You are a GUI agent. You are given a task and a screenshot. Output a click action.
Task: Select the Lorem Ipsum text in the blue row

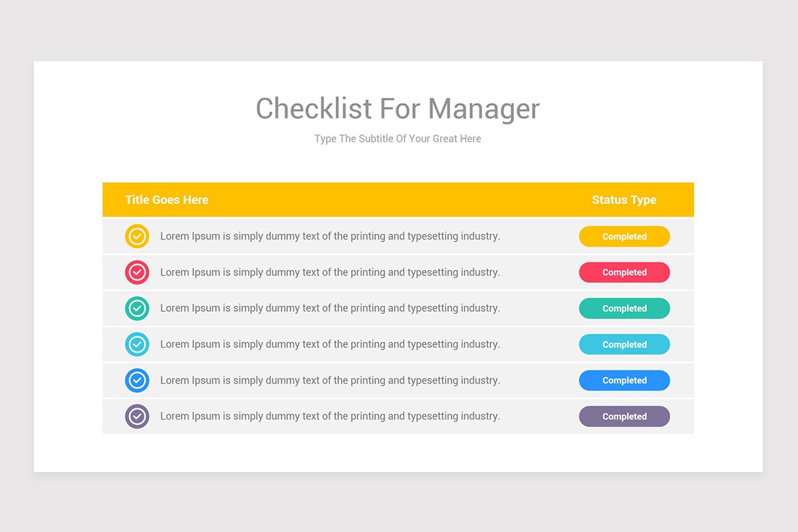330,380
